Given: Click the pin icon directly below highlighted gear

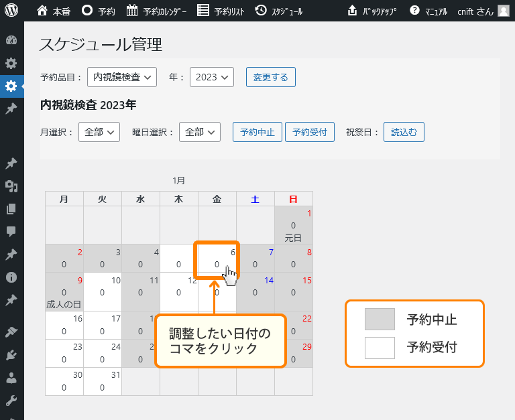Looking at the screenshot, I should 11,109.
